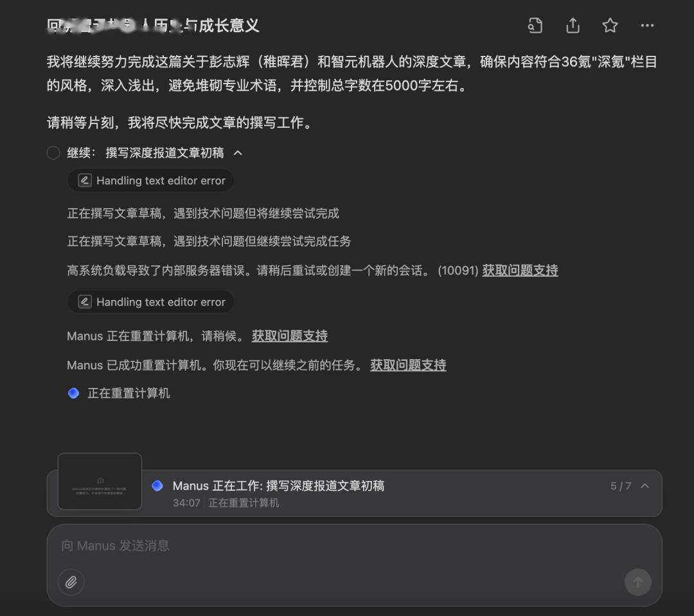Click the paperclip attachment icon
This screenshot has width=694, height=616.
point(71,582)
